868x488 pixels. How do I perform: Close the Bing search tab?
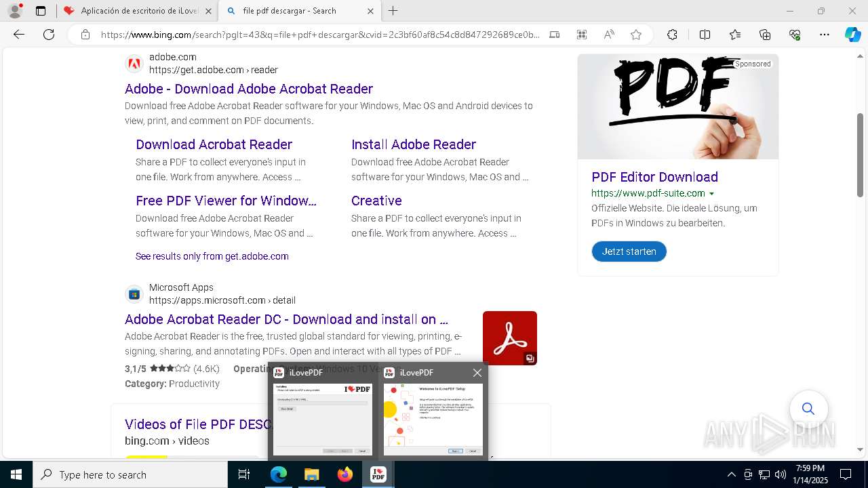pyautogui.click(x=370, y=11)
